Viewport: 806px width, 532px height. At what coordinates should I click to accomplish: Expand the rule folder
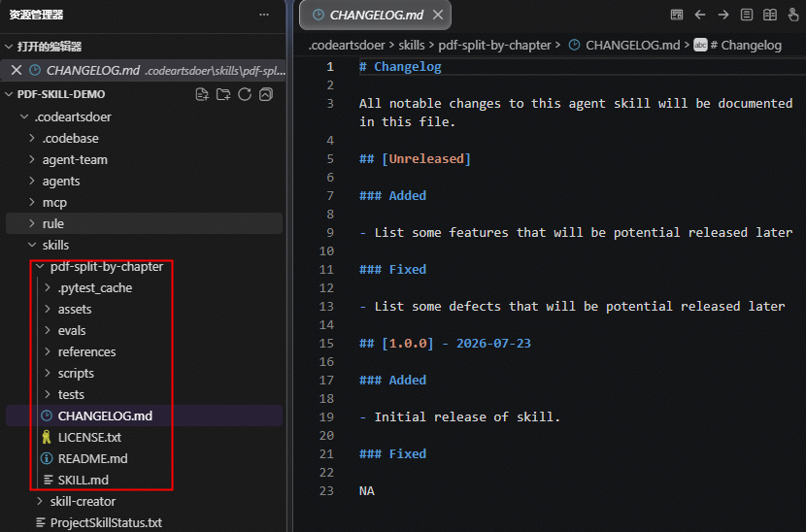(x=32, y=223)
